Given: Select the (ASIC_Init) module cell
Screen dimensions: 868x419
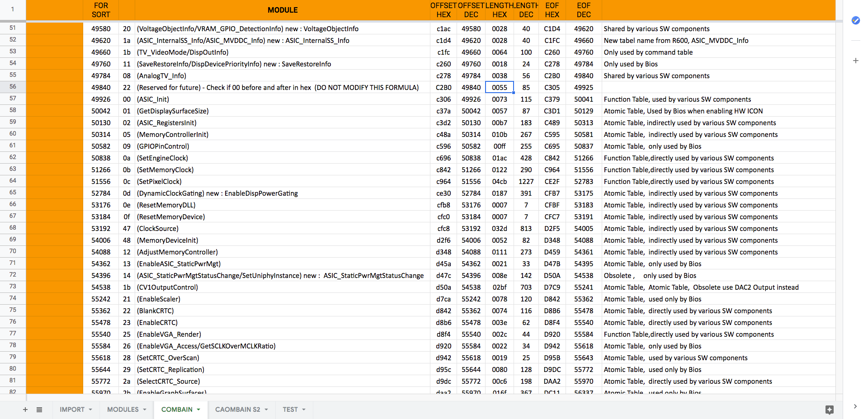Looking at the screenshot, I should click(283, 99).
